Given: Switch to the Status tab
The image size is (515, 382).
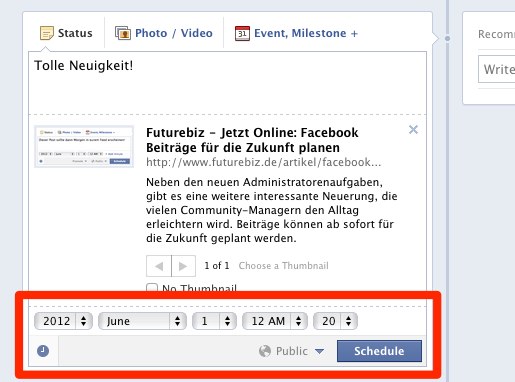Looking at the screenshot, I should [x=66, y=33].
